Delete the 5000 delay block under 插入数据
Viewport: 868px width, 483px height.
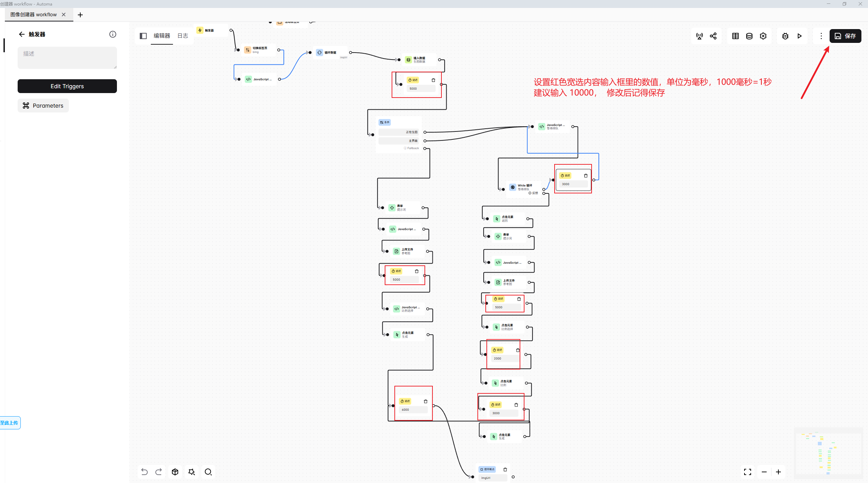(433, 80)
